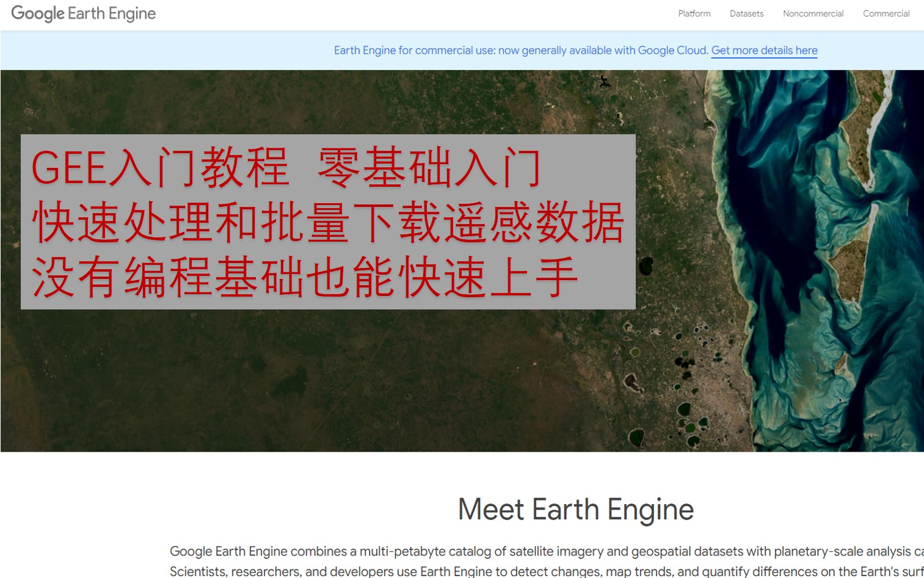Select the "Meet Earth Engine" heading
Screen dimensions: 924x578
576,510
